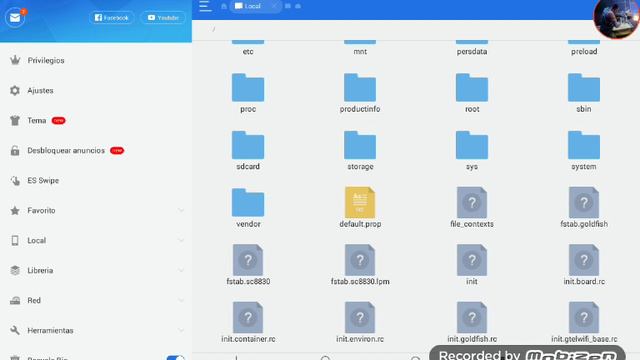Image resolution: width=640 pixels, height=360 pixels.
Task: Click the Tema shirt icon
Action: tap(15, 120)
